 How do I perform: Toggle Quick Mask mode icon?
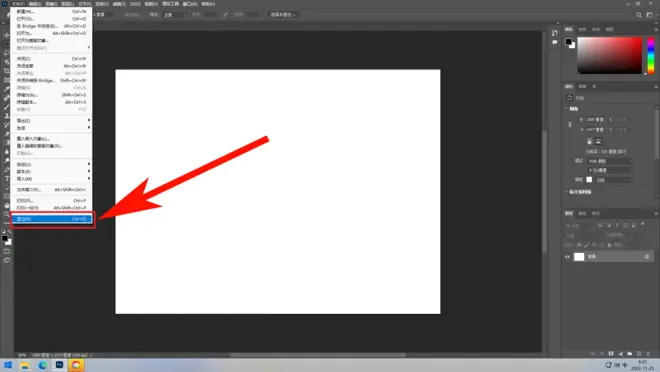click(6, 252)
